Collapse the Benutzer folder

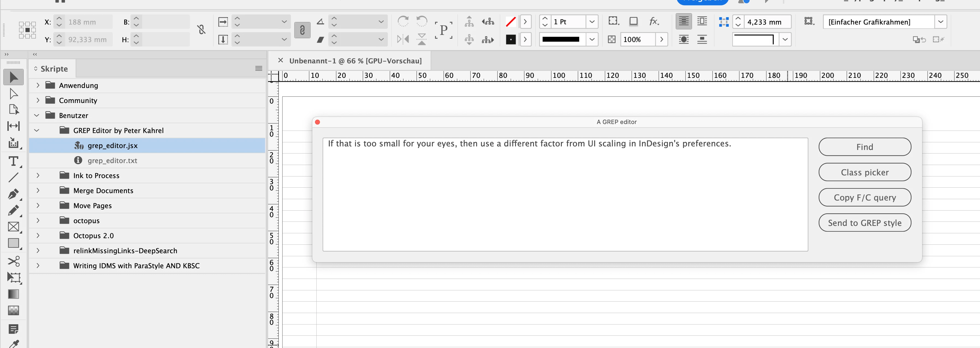pos(37,115)
